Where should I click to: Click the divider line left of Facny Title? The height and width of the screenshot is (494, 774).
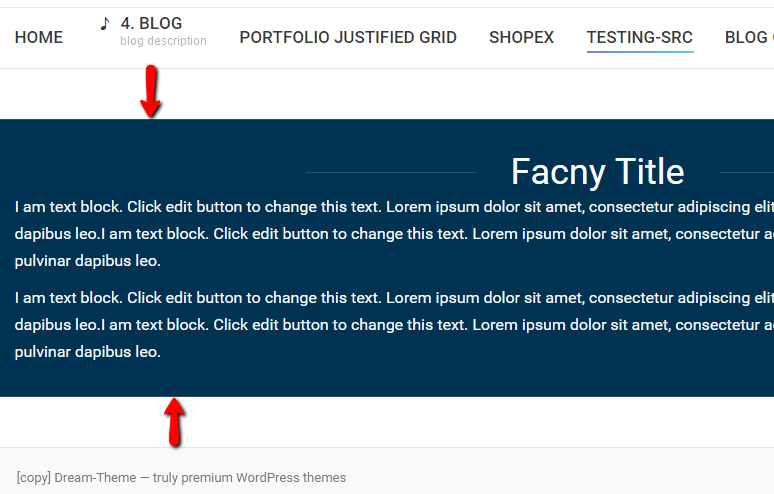pos(390,172)
